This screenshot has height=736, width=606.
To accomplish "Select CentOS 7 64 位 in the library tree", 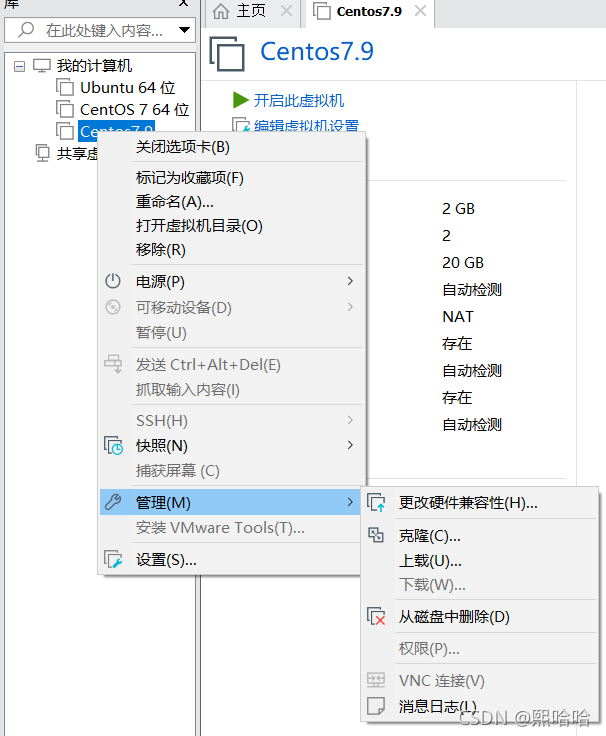I will [134, 109].
